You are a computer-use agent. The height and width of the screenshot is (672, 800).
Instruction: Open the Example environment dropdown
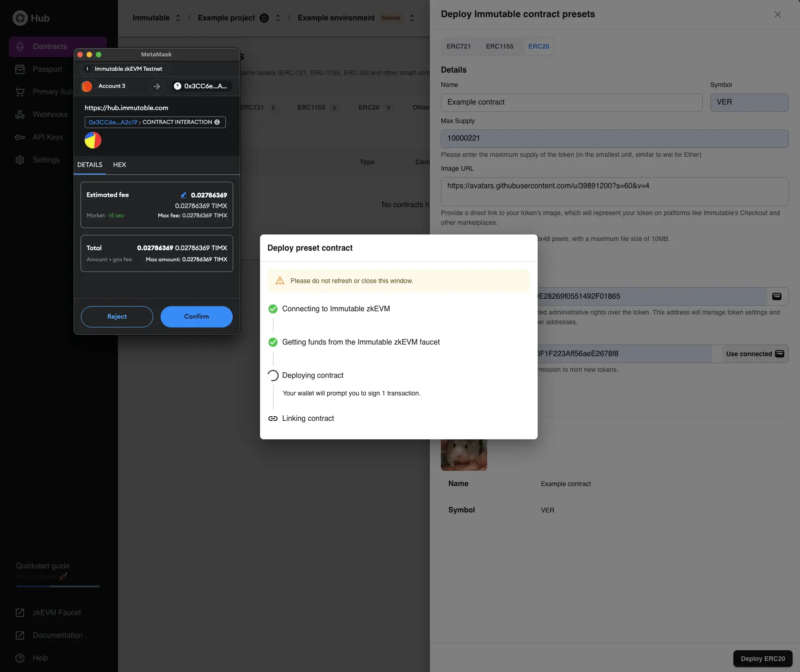[411, 18]
